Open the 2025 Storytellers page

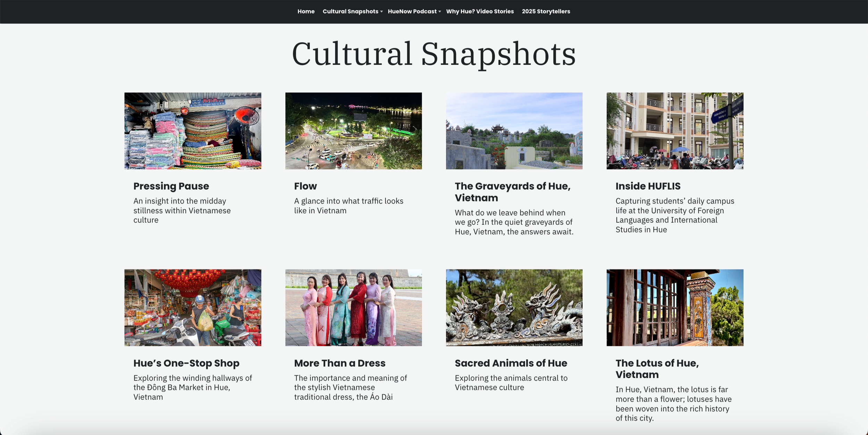pos(546,11)
